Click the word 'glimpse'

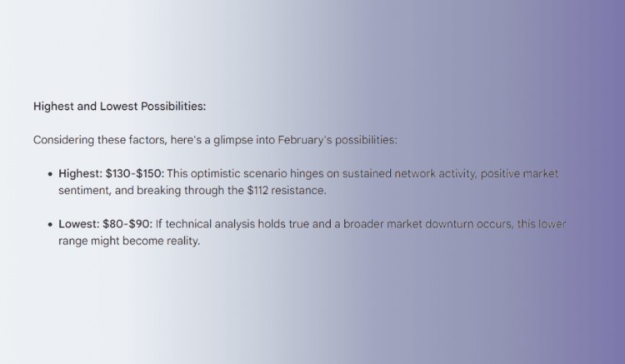[x=233, y=140]
